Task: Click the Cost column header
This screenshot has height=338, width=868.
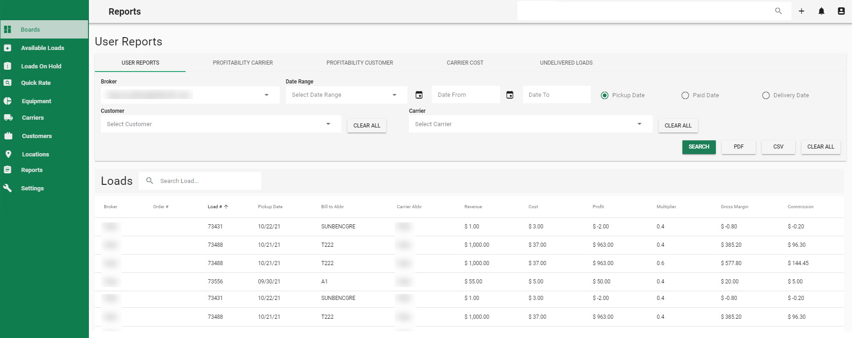Action: point(533,207)
